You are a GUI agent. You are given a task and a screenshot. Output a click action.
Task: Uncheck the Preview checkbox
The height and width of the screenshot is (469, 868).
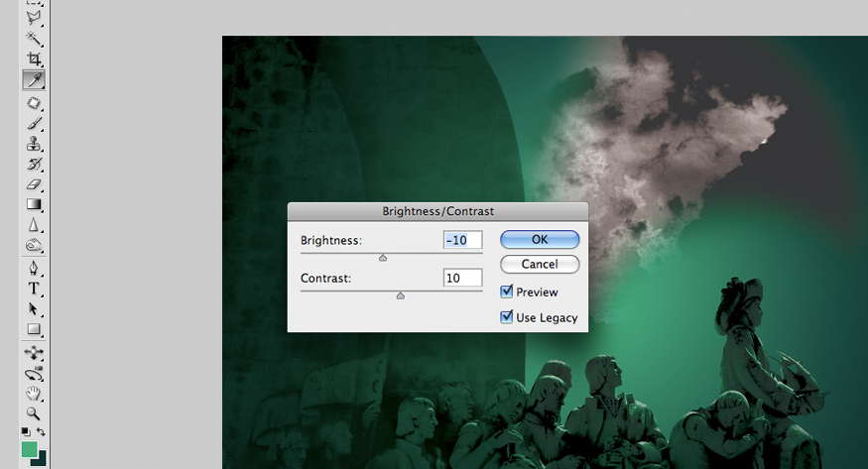[x=507, y=292]
